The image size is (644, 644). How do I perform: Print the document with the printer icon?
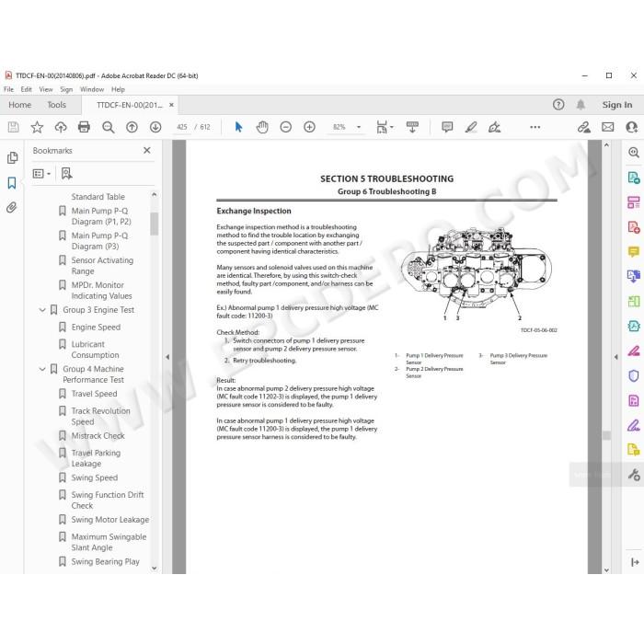point(85,127)
